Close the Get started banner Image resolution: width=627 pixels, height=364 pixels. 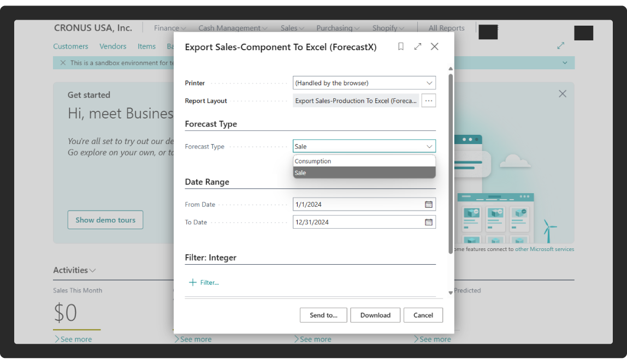pos(562,94)
